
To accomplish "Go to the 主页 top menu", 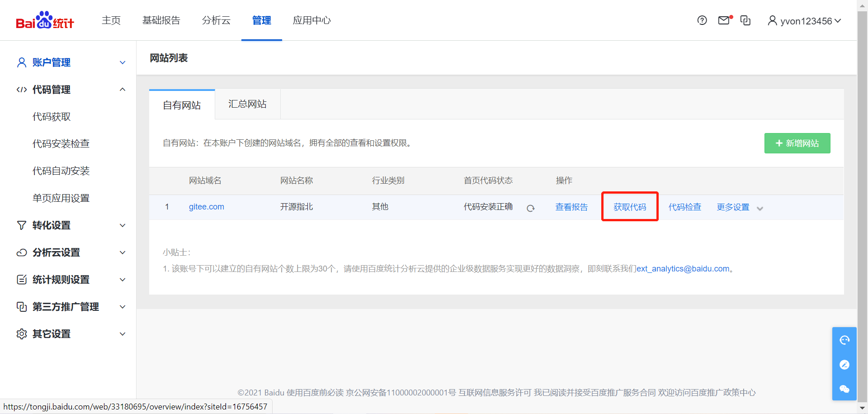I will click(x=111, y=20).
